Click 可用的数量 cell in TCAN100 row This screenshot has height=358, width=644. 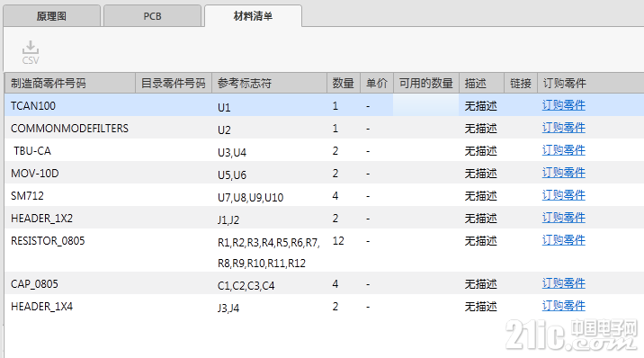426,105
